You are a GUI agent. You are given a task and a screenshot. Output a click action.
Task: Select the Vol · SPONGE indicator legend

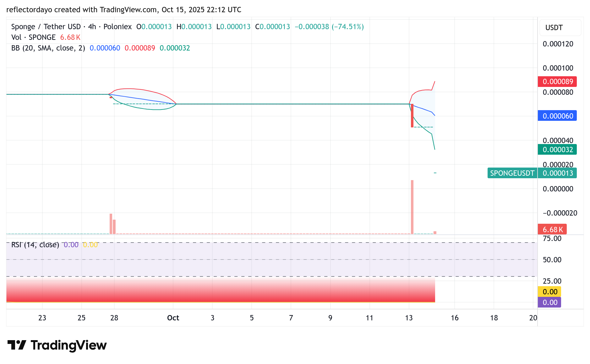click(x=33, y=37)
